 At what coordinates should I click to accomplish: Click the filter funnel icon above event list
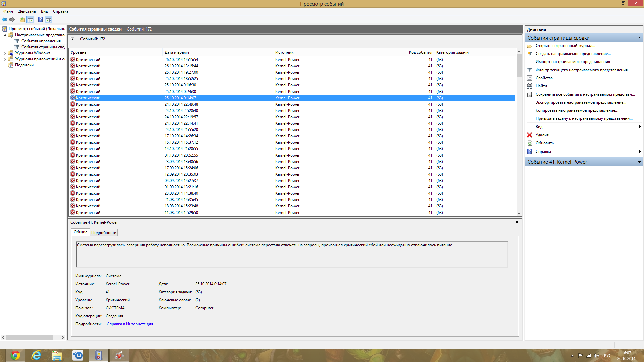(72, 39)
